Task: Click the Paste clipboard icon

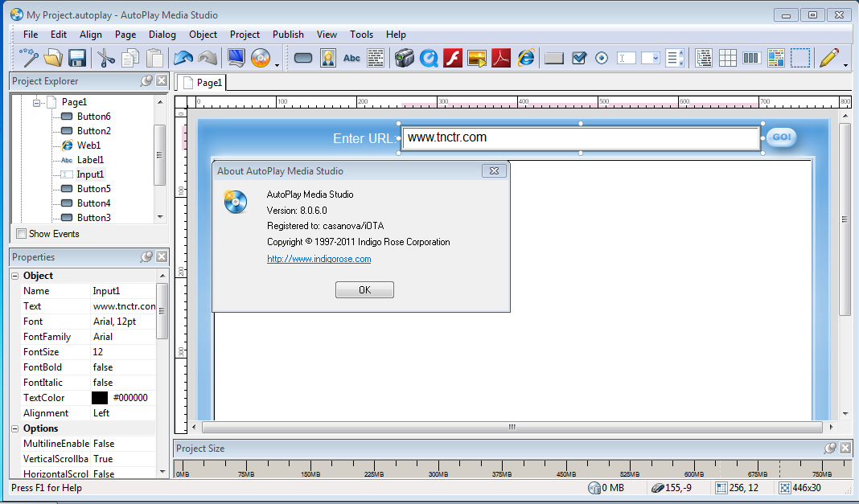Action: 154,57
